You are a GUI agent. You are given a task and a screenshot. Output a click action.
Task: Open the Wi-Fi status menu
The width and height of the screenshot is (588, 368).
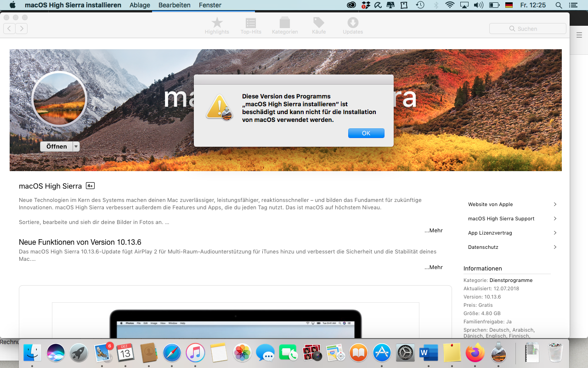(450, 5)
